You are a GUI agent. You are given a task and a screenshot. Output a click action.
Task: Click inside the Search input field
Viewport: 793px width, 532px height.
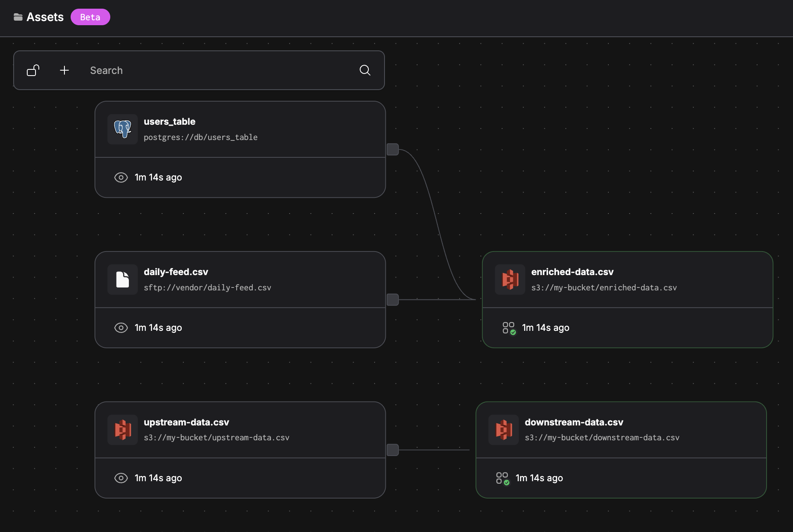click(207, 70)
